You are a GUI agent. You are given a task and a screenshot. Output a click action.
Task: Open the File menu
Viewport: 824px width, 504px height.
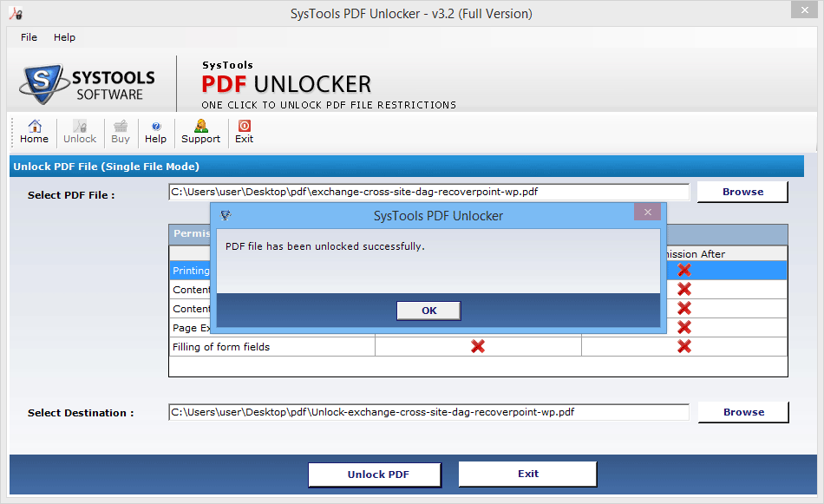click(x=29, y=37)
